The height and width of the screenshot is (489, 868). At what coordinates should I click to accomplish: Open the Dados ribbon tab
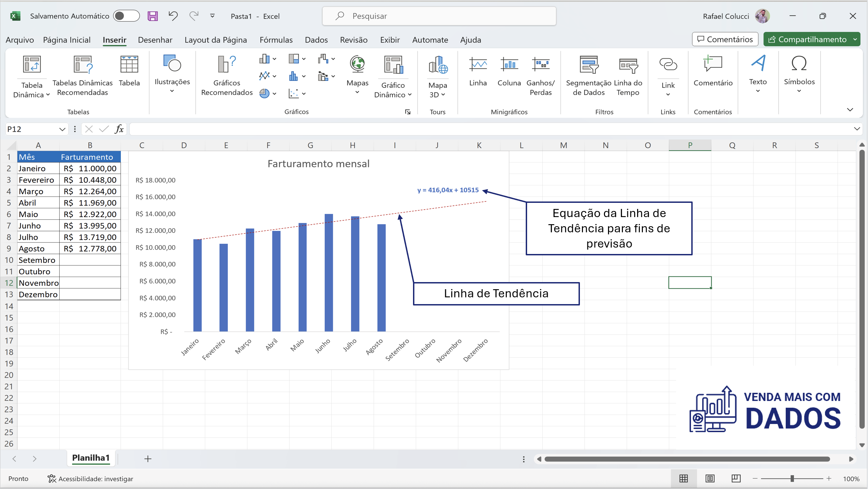point(316,40)
